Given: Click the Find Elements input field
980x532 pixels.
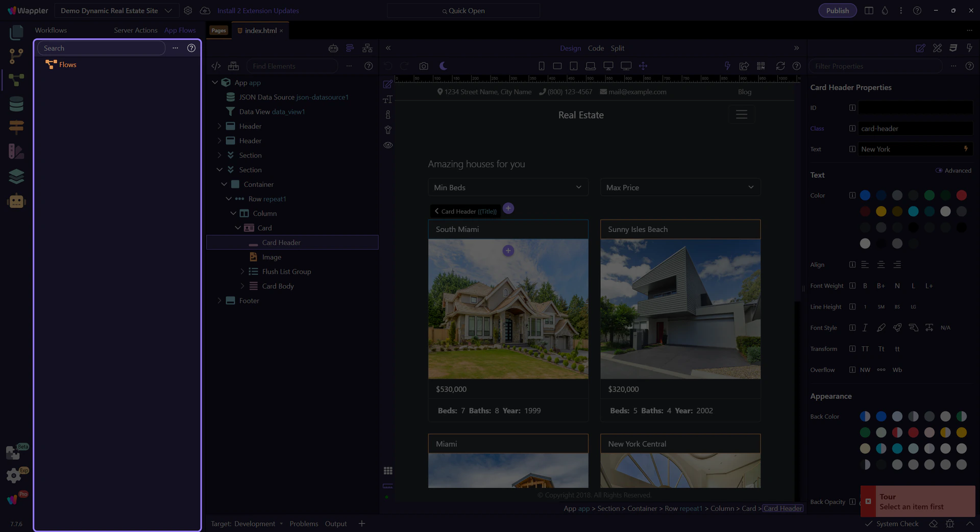Looking at the screenshot, I should click(x=292, y=66).
